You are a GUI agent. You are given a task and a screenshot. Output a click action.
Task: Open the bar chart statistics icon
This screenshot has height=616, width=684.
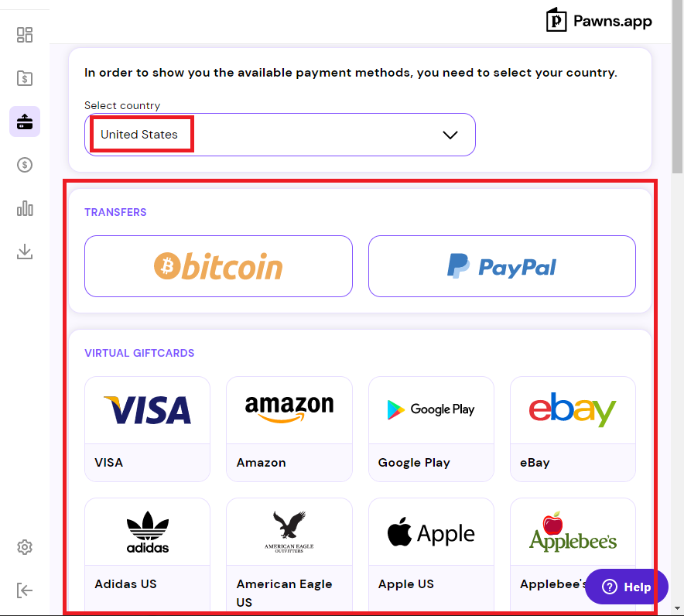[x=25, y=208]
